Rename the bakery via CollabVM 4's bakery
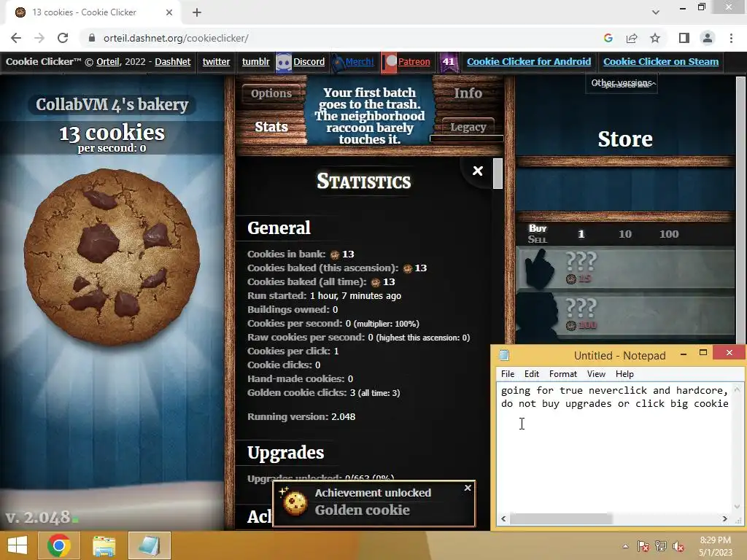Image resolution: width=747 pixels, height=560 pixels. pyautogui.click(x=112, y=104)
